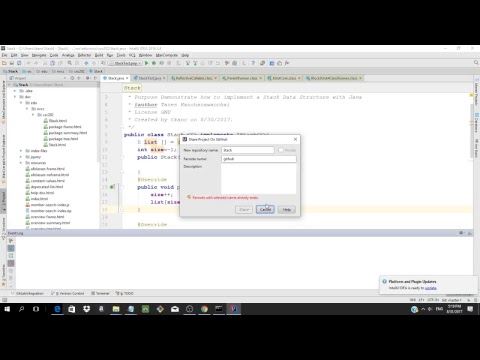Screen dimensions: 480x360
Task: Collapse the Stack project root node
Action: tap(9, 85)
